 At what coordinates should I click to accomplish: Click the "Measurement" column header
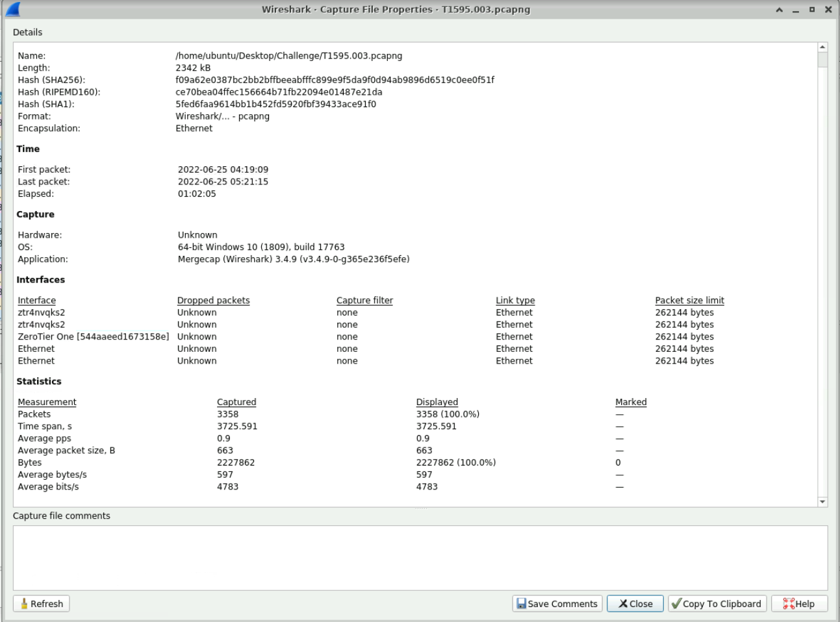(x=47, y=403)
